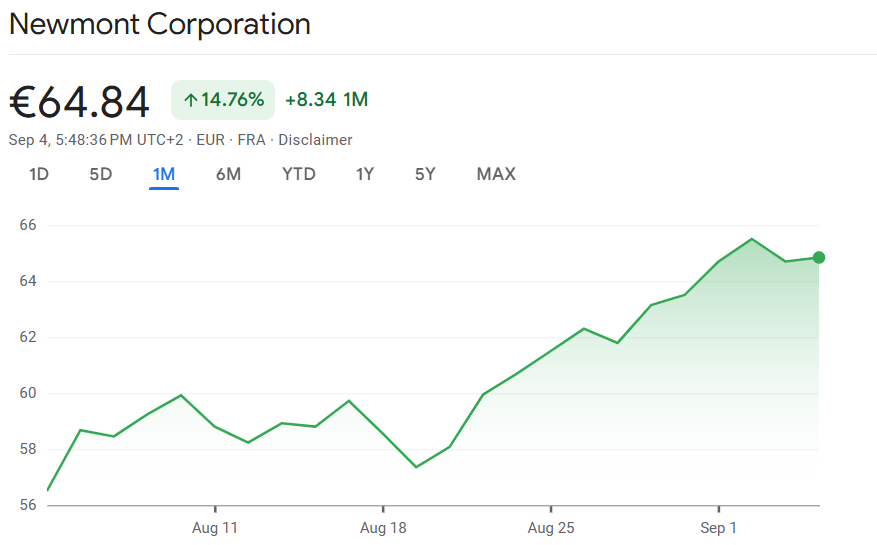Click the 56 price axis label
Image resolution: width=877 pixels, height=545 pixels.
tap(27, 505)
